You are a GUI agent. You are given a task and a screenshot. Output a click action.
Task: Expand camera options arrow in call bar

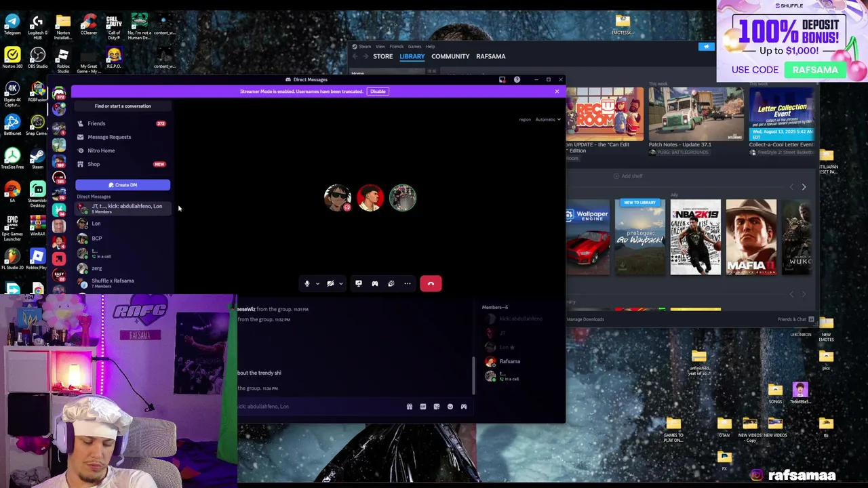point(341,283)
